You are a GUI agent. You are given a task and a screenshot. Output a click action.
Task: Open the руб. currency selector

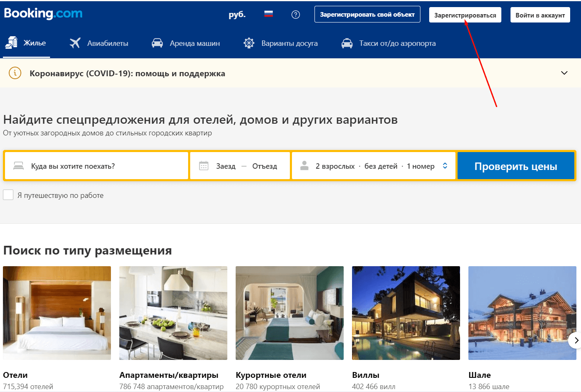237,15
